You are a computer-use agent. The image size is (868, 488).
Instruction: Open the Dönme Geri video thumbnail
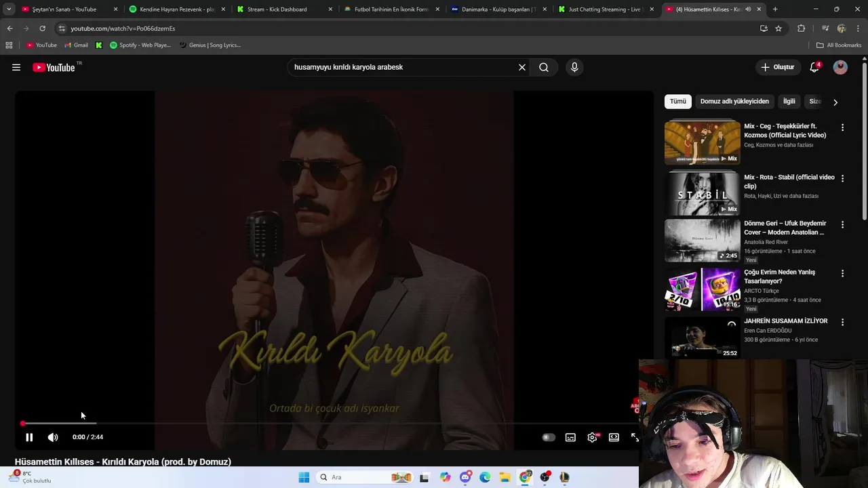tap(703, 240)
